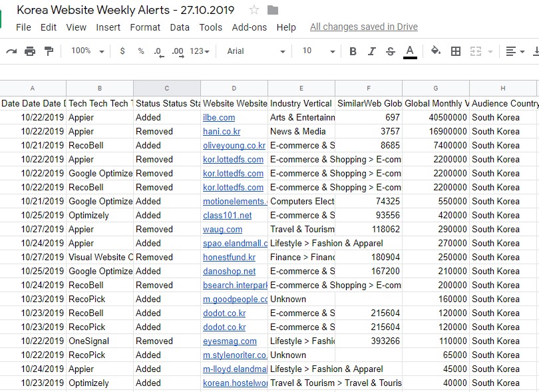The image size is (539, 392).
Task: Star this document with the star icon
Action: point(254,10)
